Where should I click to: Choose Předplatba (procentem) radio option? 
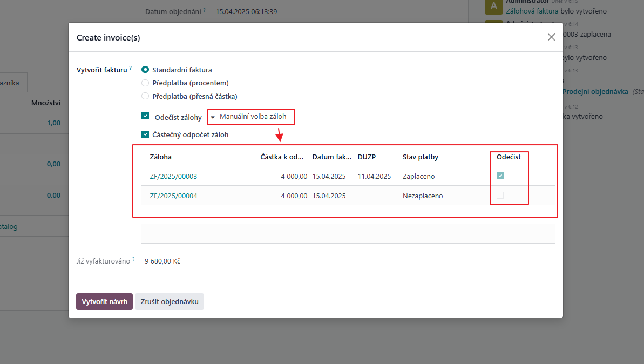click(145, 83)
